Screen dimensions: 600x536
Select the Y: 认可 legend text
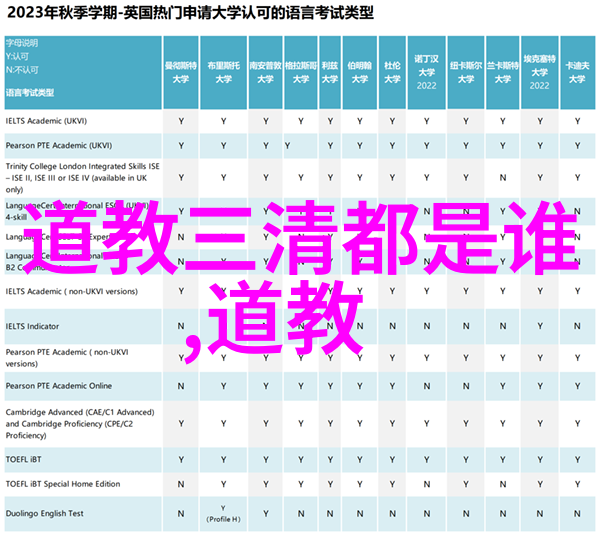17,56
